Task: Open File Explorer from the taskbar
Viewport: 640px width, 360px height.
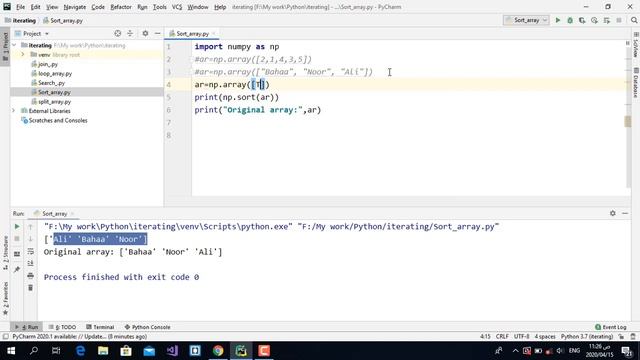Action: pos(103,351)
